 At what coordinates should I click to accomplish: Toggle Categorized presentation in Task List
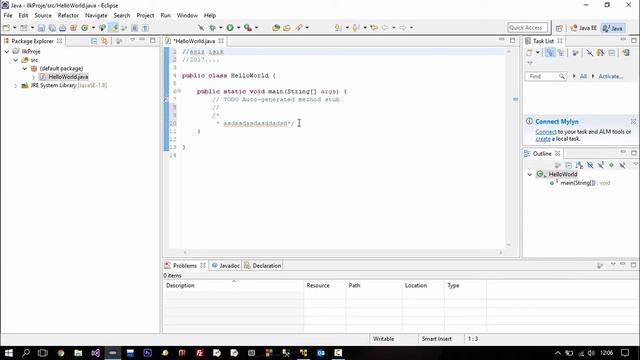click(549, 53)
